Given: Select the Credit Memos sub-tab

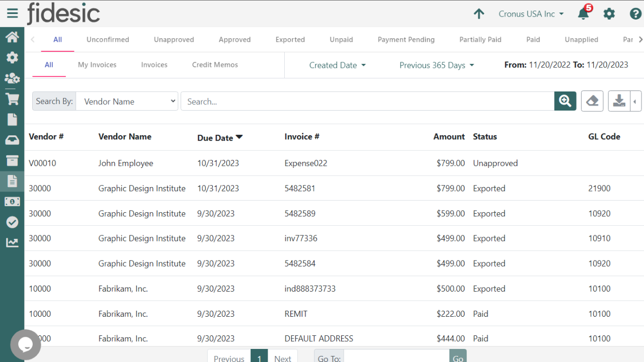Looking at the screenshot, I should click(x=215, y=64).
